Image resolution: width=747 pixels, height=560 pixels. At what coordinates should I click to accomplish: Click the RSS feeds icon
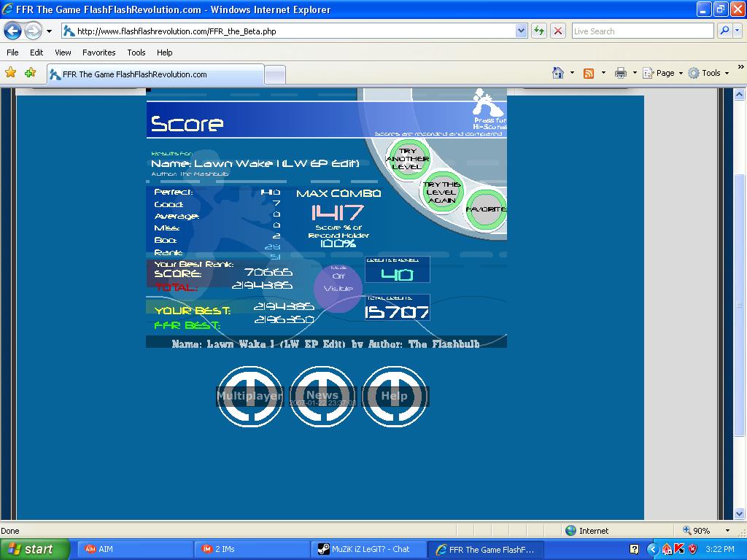tap(589, 73)
